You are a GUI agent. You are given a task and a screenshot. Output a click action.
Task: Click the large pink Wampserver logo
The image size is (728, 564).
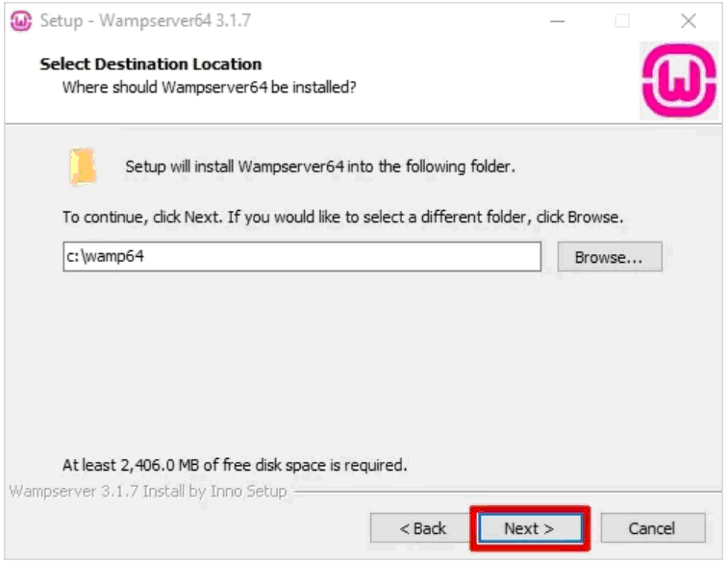tap(679, 81)
